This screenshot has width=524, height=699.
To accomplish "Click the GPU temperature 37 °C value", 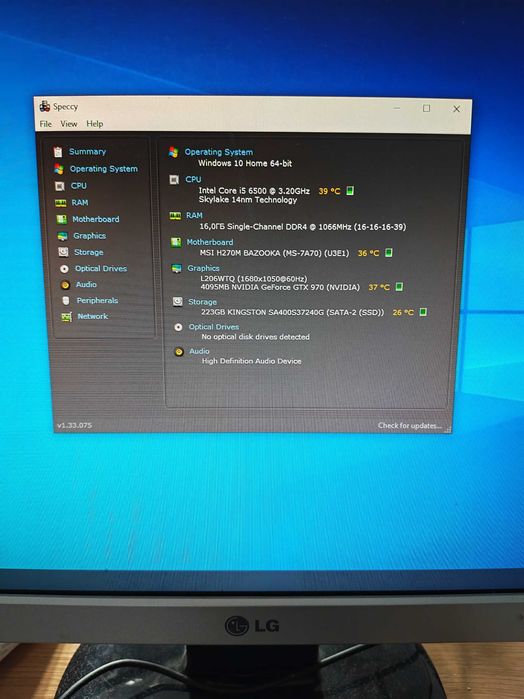I will tap(379, 288).
